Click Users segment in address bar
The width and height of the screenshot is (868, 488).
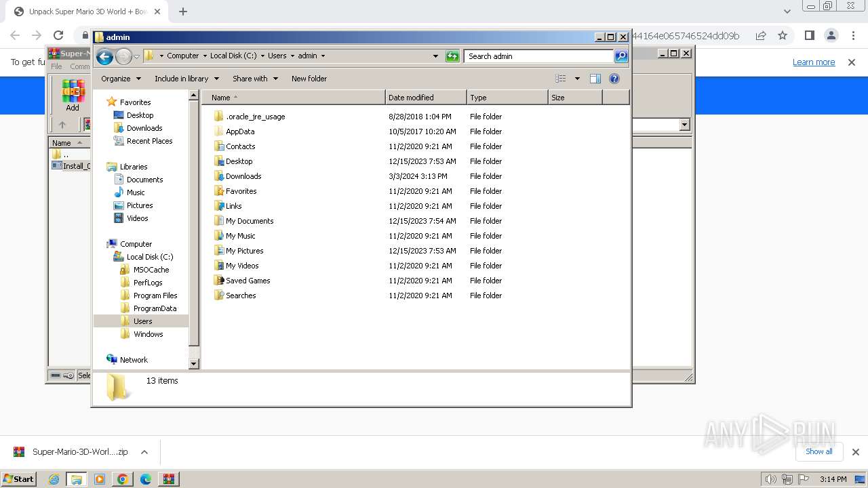[x=277, y=56]
